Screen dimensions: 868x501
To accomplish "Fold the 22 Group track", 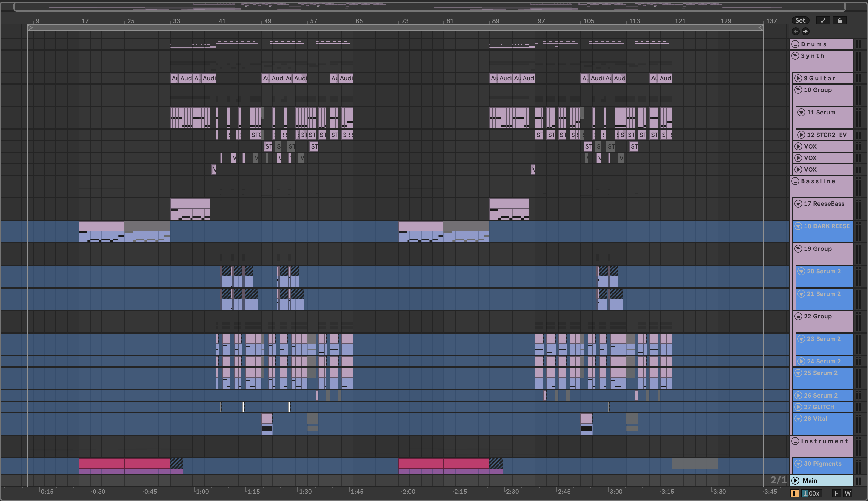I will 798,316.
